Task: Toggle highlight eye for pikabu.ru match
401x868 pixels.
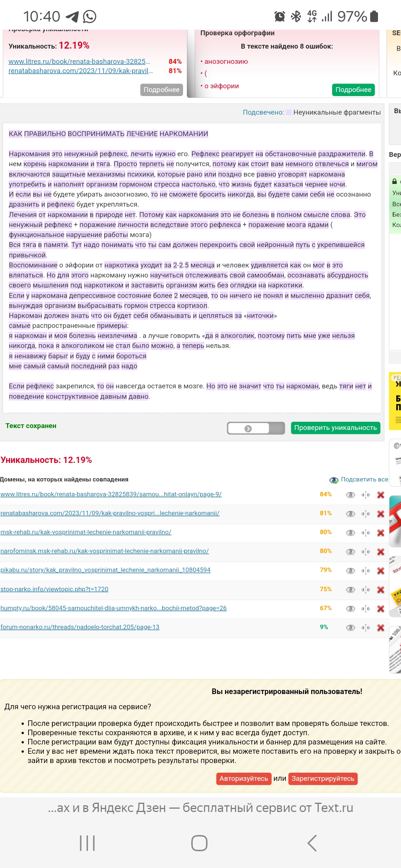Action: pyautogui.click(x=350, y=571)
